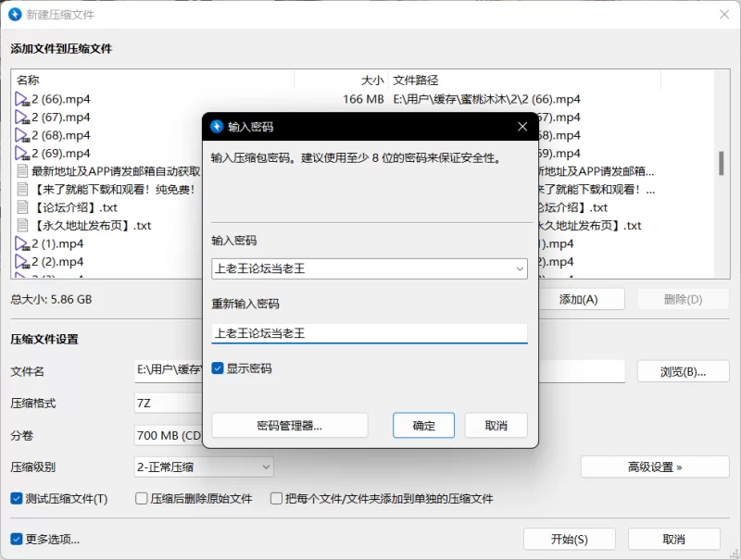This screenshot has width=741, height=560.
Task: Select the 2 (68).mp4 video file icon
Action: tap(22, 135)
